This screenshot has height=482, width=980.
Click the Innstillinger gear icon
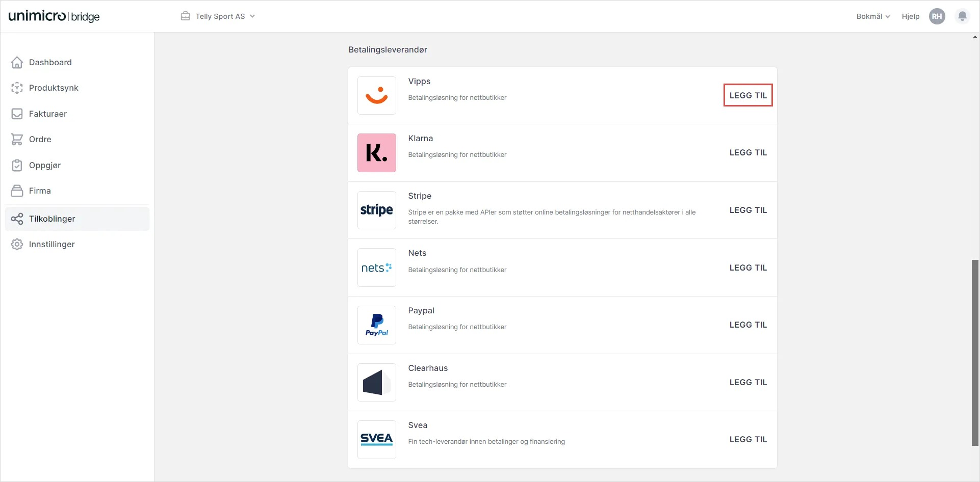(17, 244)
